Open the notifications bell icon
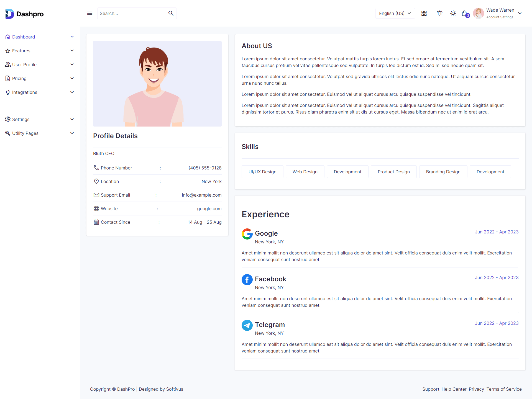Image resolution: width=532 pixels, height=399 pixels. pyautogui.click(x=439, y=13)
